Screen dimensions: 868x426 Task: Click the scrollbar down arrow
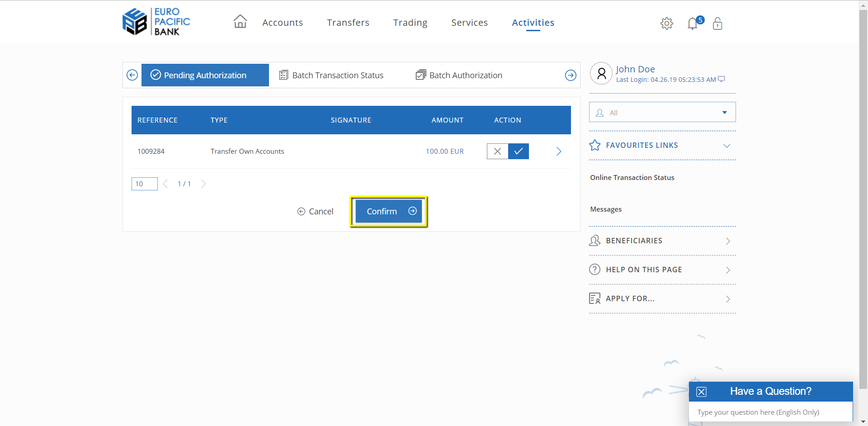coord(863,422)
